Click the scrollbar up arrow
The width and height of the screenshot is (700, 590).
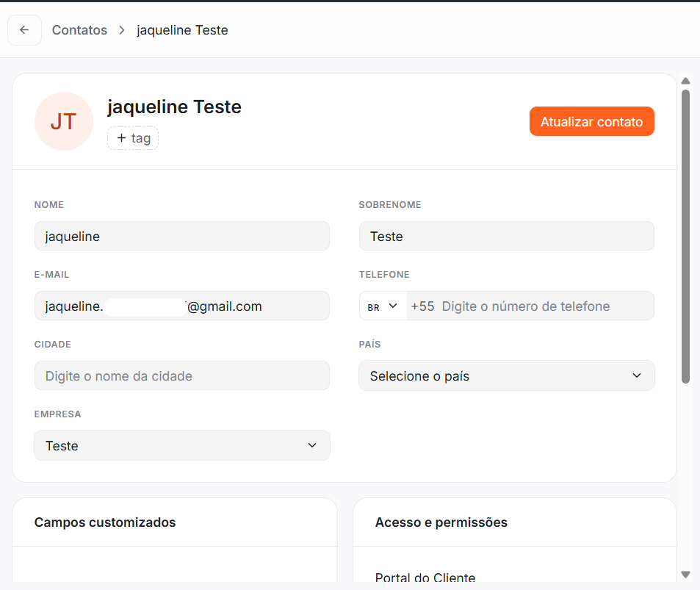[x=686, y=81]
